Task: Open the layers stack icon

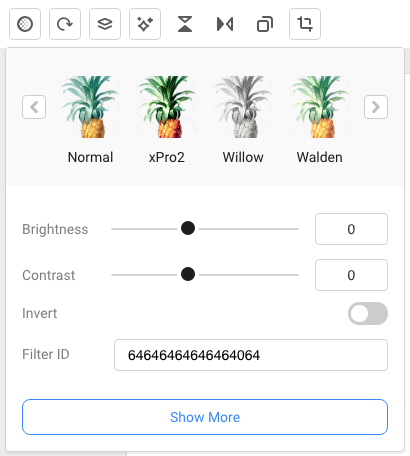Action: pyautogui.click(x=105, y=24)
